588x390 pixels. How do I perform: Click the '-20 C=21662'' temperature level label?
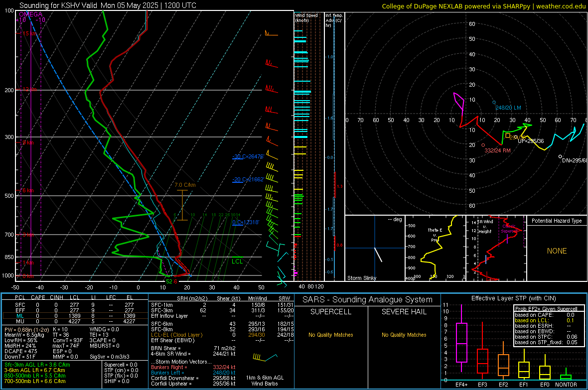pyautogui.click(x=248, y=179)
